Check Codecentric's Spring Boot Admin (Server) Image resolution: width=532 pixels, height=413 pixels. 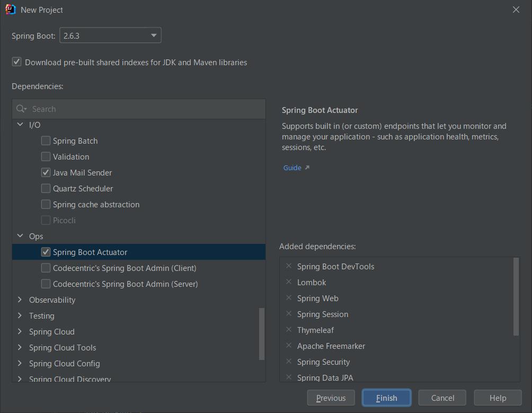click(x=46, y=284)
